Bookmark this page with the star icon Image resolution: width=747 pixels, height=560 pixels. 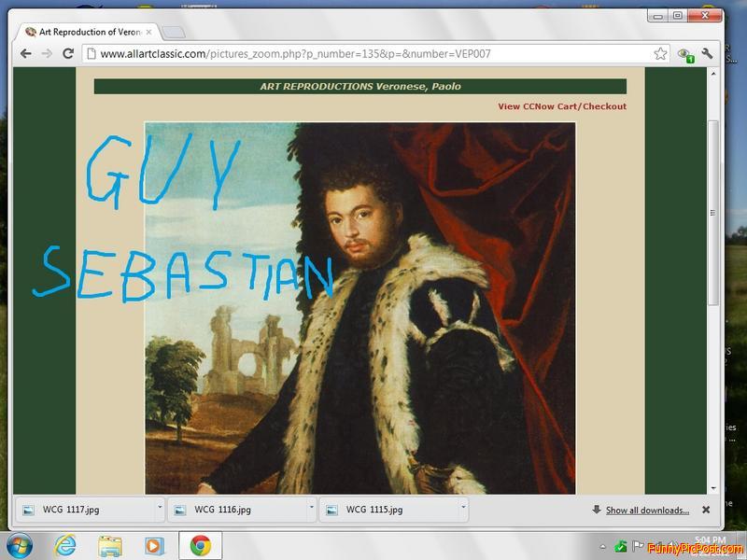click(x=660, y=54)
